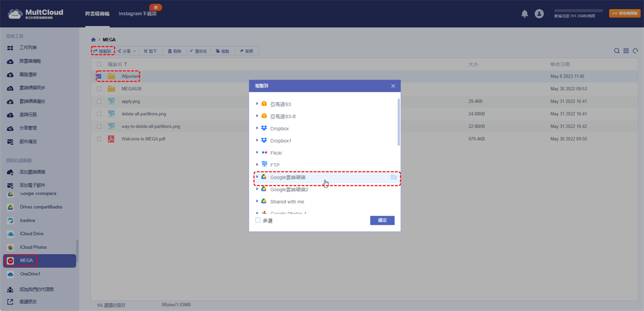
Task: Open search magnifier icon in file view
Action: pyautogui.click(x=617, y=51)
